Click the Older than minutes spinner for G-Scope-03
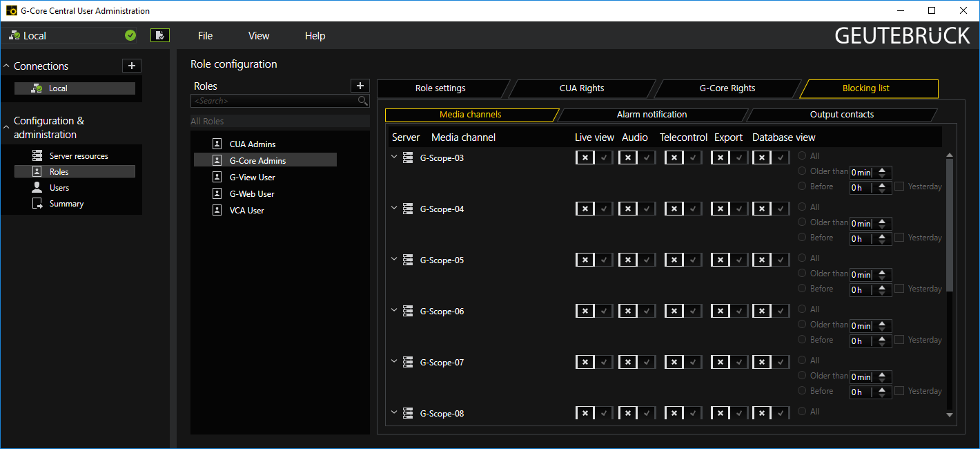The image size is (980, 449). pyautogui.click(x=882, y=173)
